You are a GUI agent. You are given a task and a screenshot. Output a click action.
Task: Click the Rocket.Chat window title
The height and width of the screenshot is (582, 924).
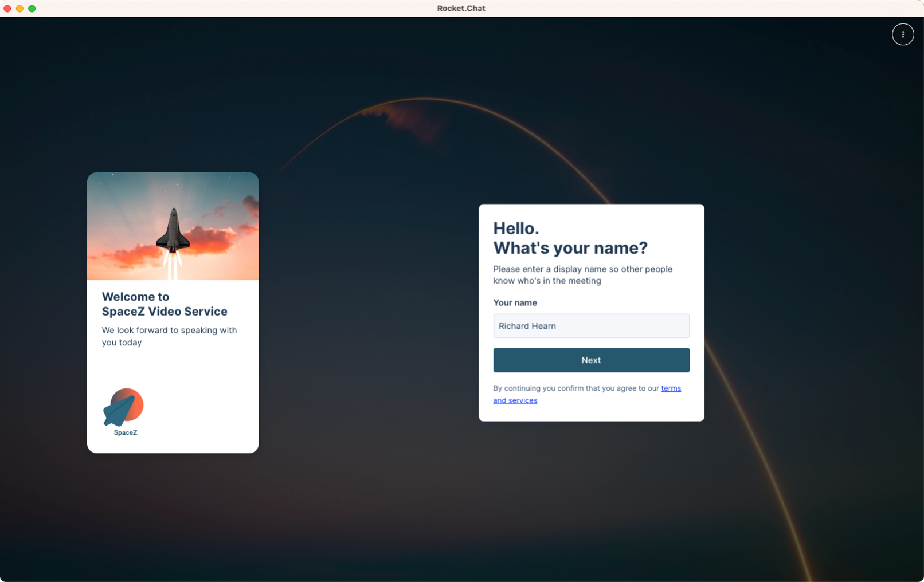[x=461, y=9]
